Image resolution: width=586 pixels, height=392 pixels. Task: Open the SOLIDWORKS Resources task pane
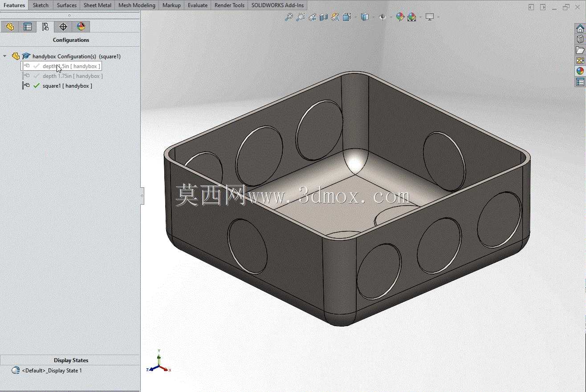tap(580, 29)
